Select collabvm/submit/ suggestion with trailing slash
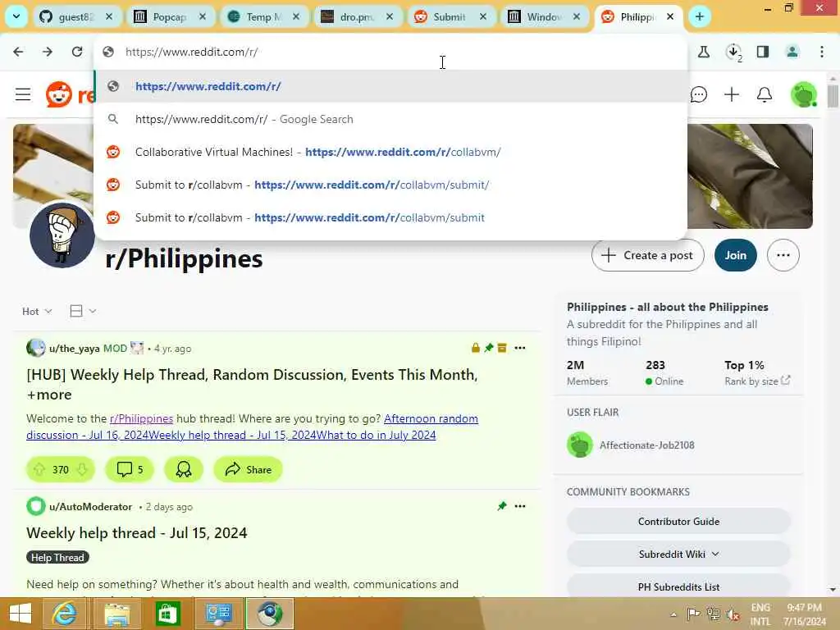 point(390,185)
